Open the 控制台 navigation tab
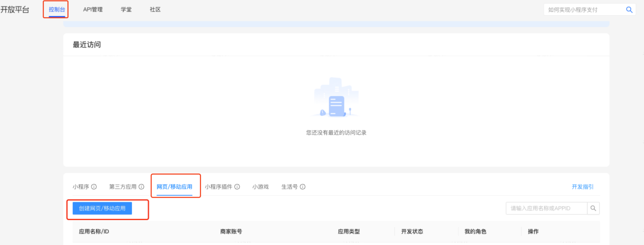This screenshot has width=644, height=245. coord(57,10)
